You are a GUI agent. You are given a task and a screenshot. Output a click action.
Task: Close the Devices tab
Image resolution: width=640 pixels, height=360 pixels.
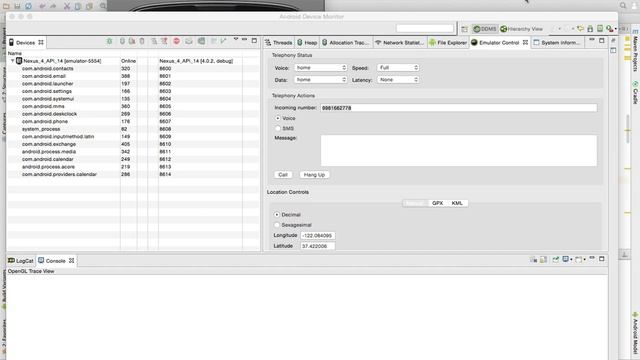point(41,42)
